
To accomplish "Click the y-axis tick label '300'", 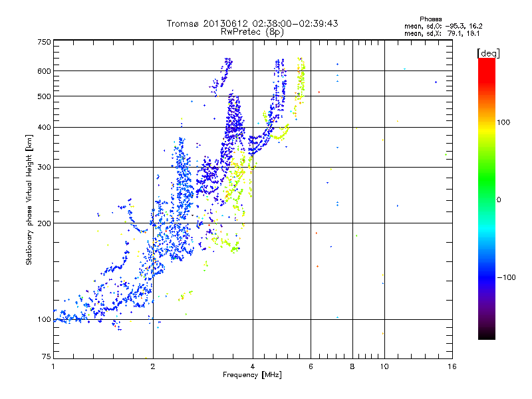I will 44,168.
